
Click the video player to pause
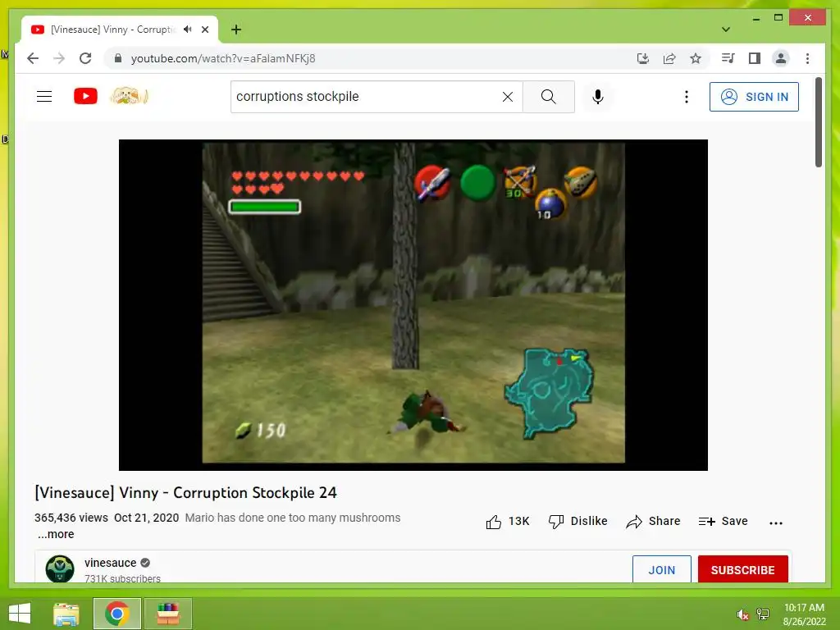[413, 305]
